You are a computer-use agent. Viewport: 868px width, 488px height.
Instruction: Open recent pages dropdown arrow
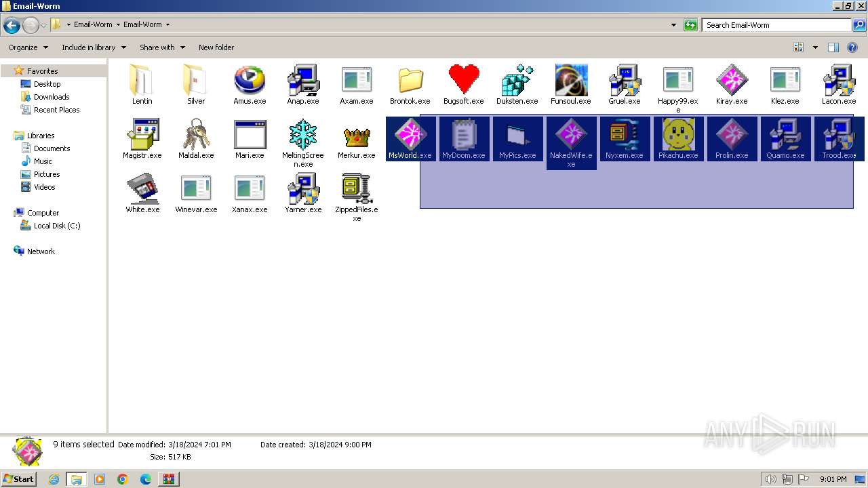click(44, 26)
